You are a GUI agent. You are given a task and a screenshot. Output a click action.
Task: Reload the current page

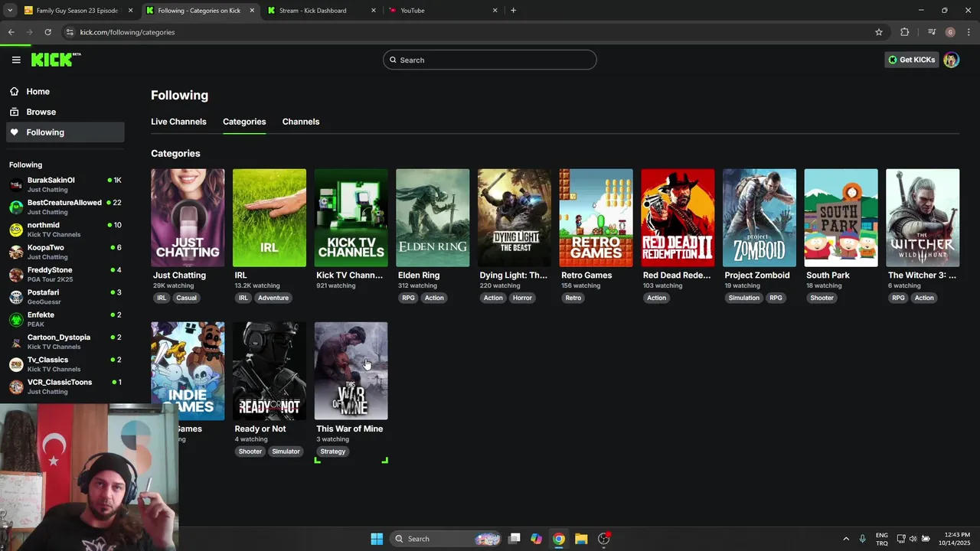click(x=47, y=32)
